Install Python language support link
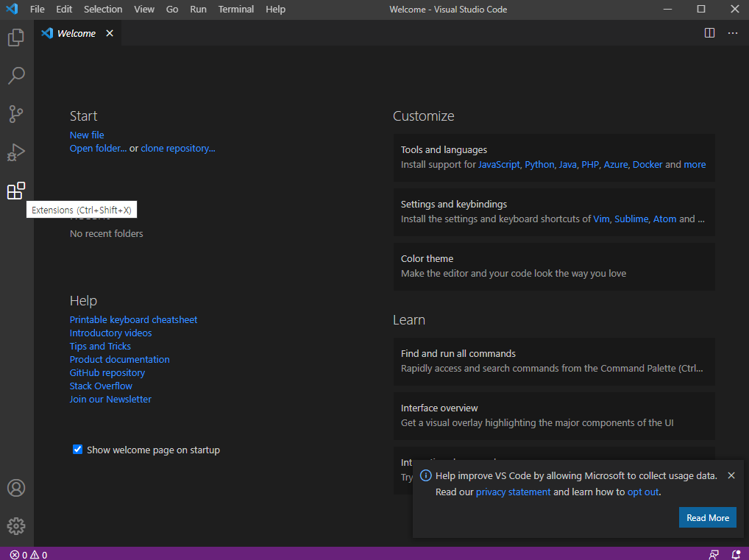This screenshot has height=560, width=749. coord(539,164)
